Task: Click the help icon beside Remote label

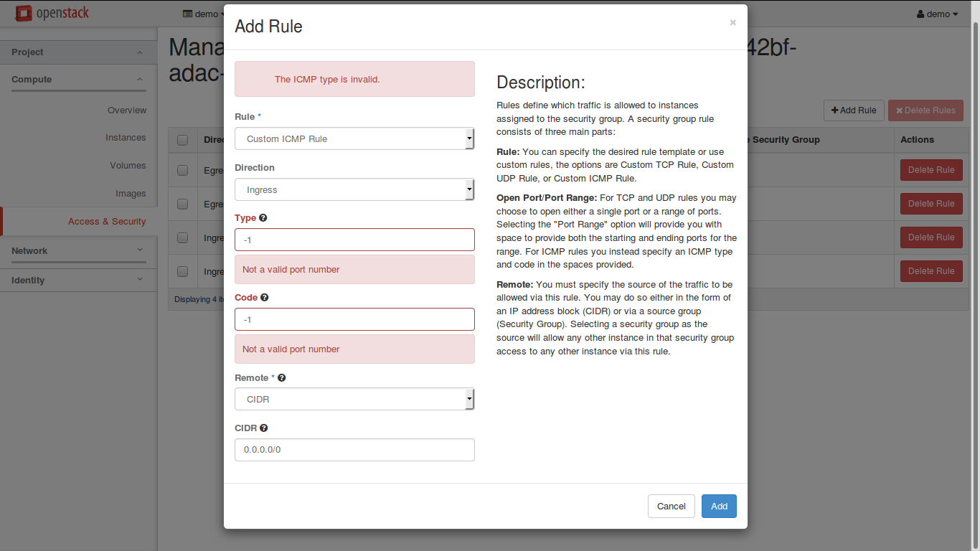Action: (x=282, y=378)
